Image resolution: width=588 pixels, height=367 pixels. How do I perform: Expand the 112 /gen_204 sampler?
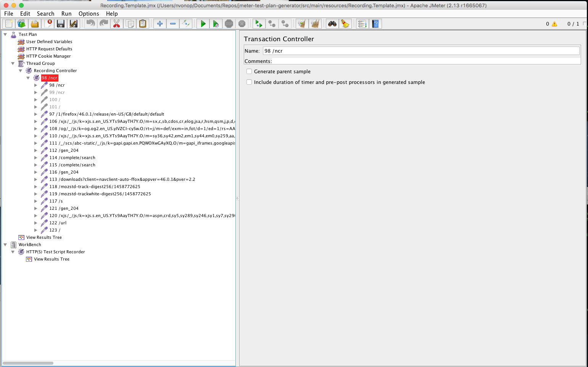coord(36,150)
